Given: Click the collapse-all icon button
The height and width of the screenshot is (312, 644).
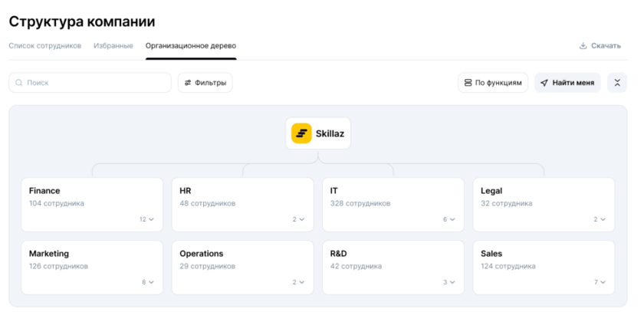Looking at the screenshot, I should point(616,83).
